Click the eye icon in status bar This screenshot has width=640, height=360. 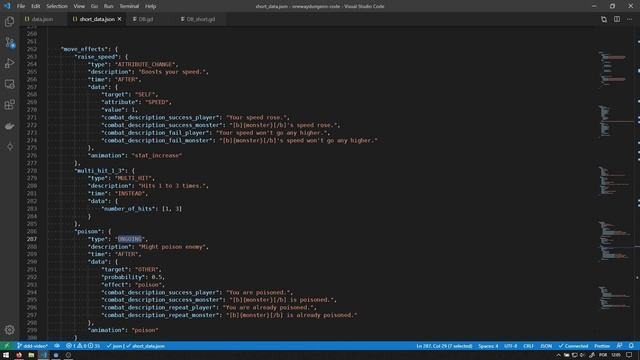(57, 346)
